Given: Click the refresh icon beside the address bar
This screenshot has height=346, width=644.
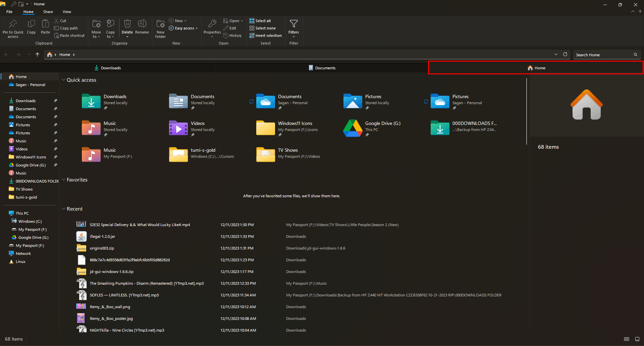Looking at the screenshot, I should click(x=565, y=55).
